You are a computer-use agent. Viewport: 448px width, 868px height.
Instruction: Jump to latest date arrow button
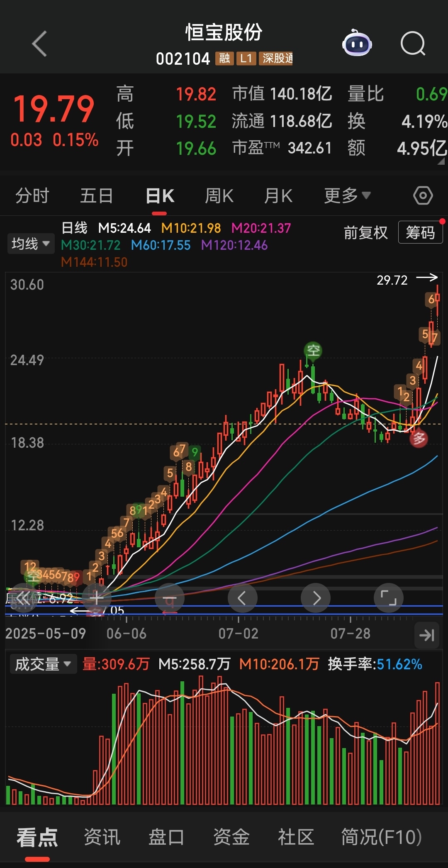[x=426, y=635]
